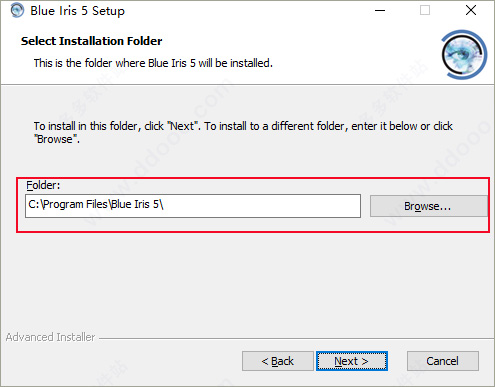Viewport: 495px width, 387px height.
Task: Proceed with the Next > button
Action: [x=352, y=361]
